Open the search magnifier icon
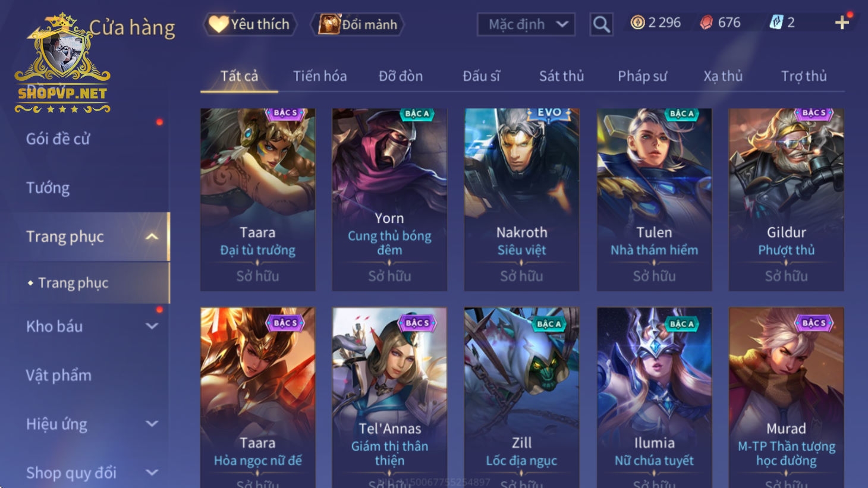Viewport: 868px width, 488px height. tap(601, 24)
